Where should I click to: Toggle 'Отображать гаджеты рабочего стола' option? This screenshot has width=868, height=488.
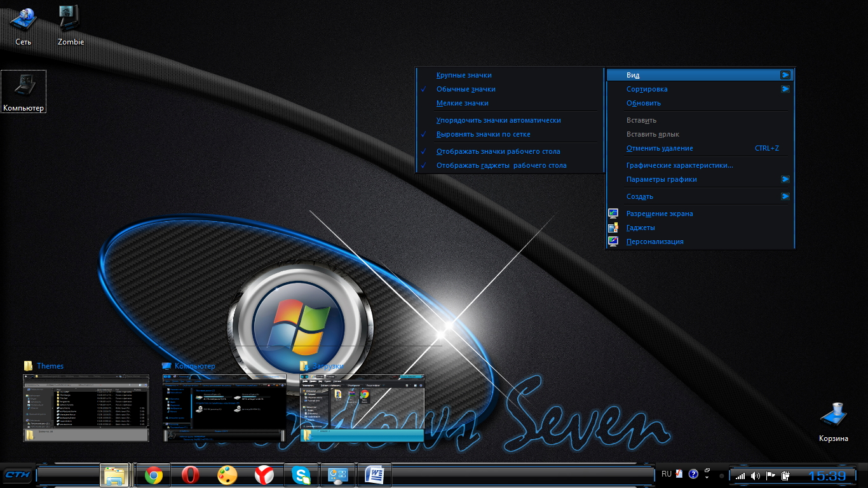501,166
